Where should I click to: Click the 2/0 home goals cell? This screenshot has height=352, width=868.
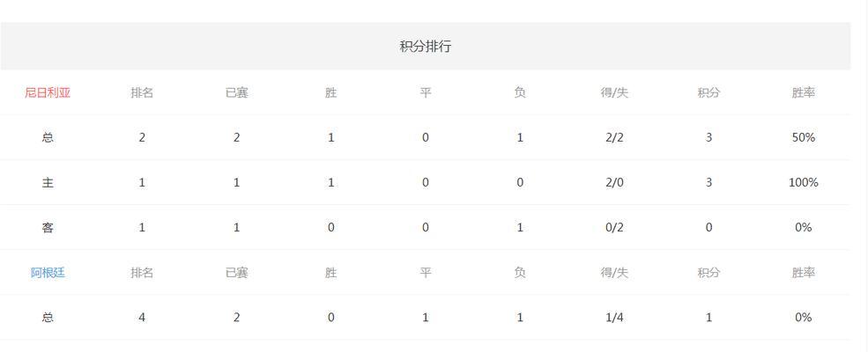point(614,182)
